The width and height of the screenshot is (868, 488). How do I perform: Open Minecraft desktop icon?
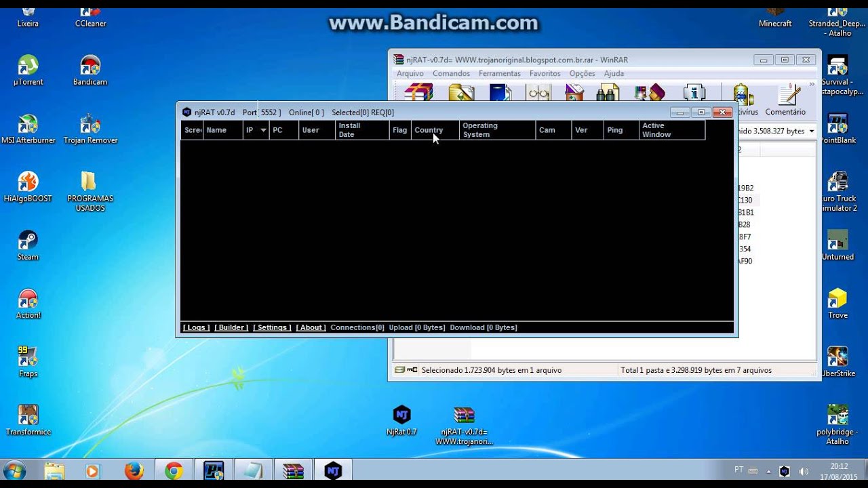point(775,15)
